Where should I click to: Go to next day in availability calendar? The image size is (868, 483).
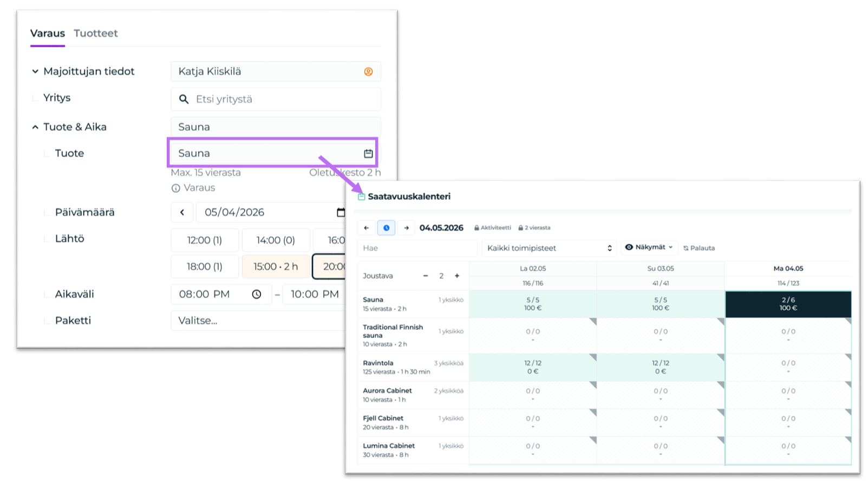point(406,228)
